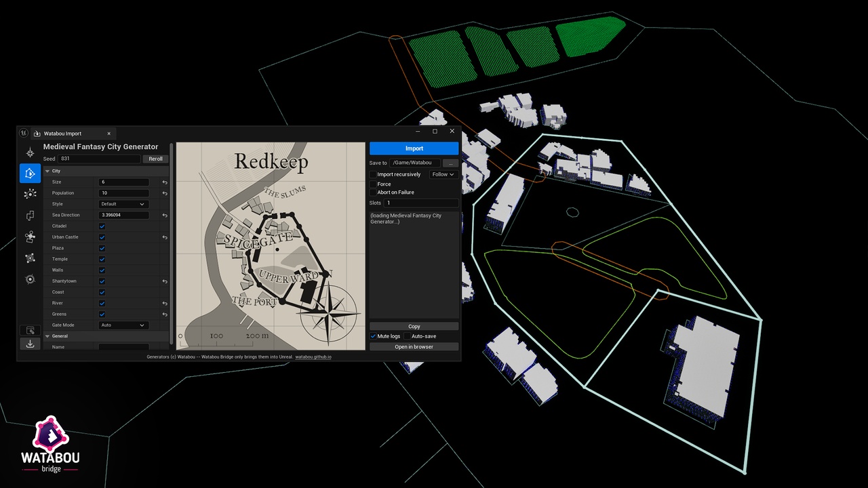868x488 pixels.
Task: Open the sunburst-shaped generator in the sidebar
Action: pos(30,195)
